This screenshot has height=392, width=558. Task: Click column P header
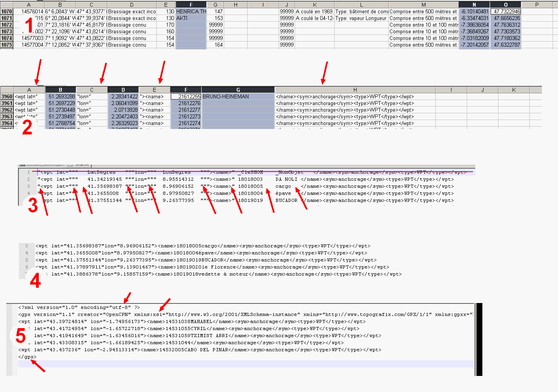click(x=536, y=5)
